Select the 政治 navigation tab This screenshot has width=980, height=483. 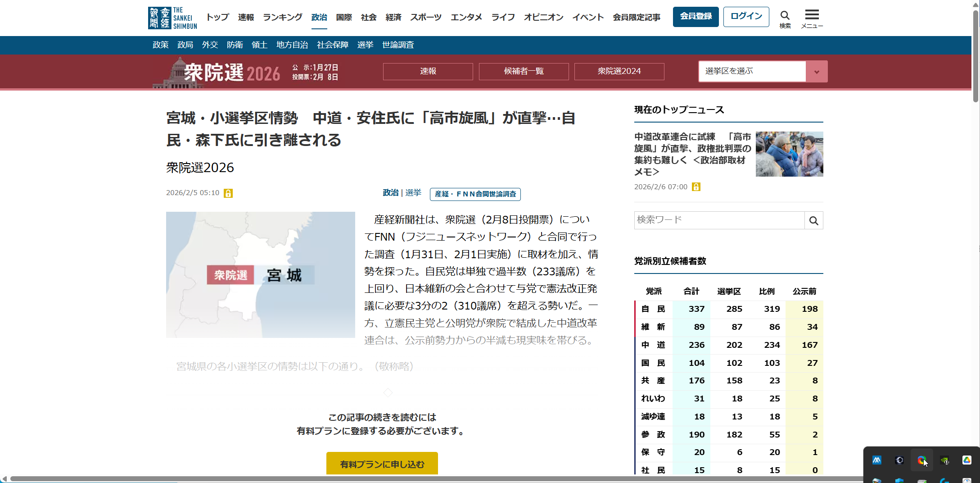tap(319, 17)
